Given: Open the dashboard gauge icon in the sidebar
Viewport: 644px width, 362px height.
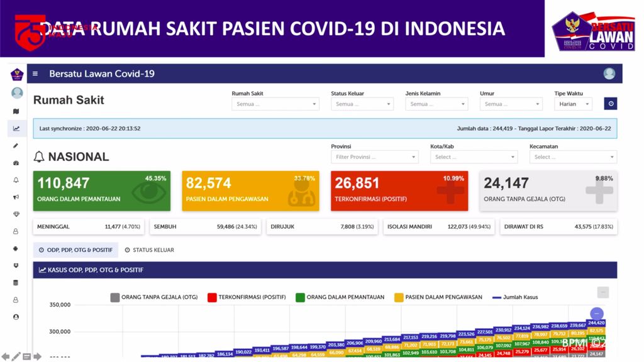Looking at the screenshot, I should point(16,163).
